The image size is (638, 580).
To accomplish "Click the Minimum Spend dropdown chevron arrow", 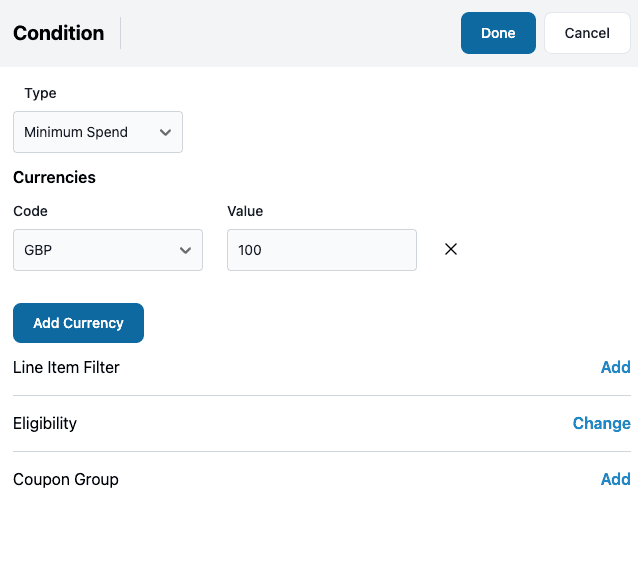I will (x=165, y=132).
